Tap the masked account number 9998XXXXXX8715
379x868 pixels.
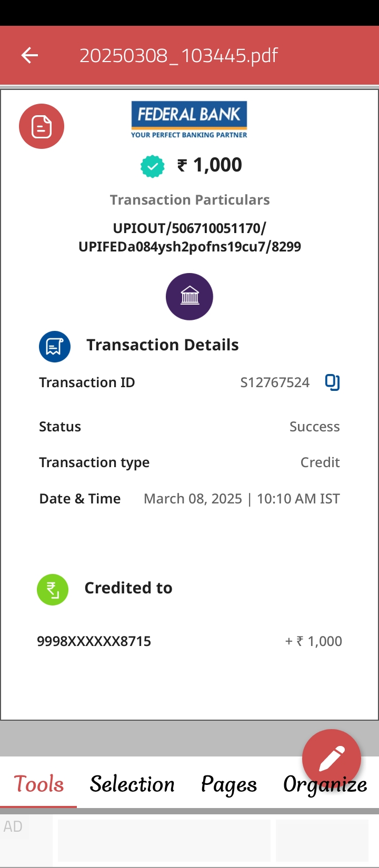(94, 641)
